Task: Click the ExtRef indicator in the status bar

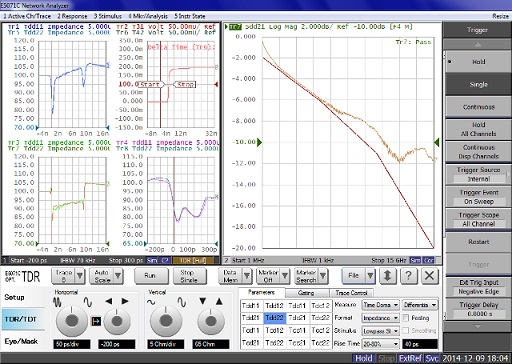Action: 410,359
